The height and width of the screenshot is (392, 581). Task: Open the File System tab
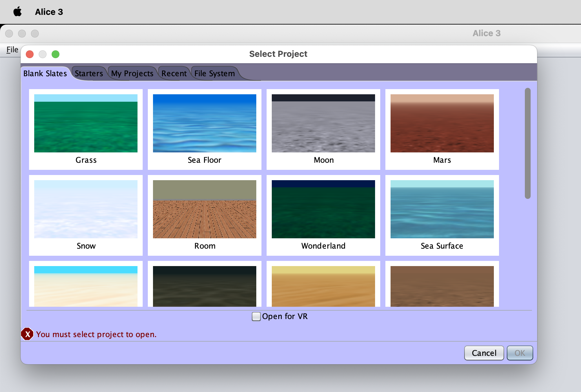point(214,73)
